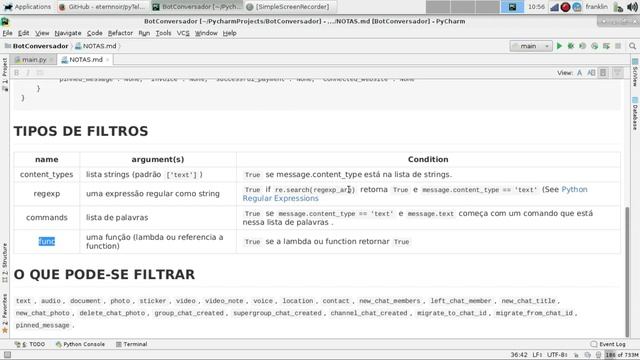Viewport: 640px width, 360px height.
Task: Click the power save face status icon
Action: 598,355
